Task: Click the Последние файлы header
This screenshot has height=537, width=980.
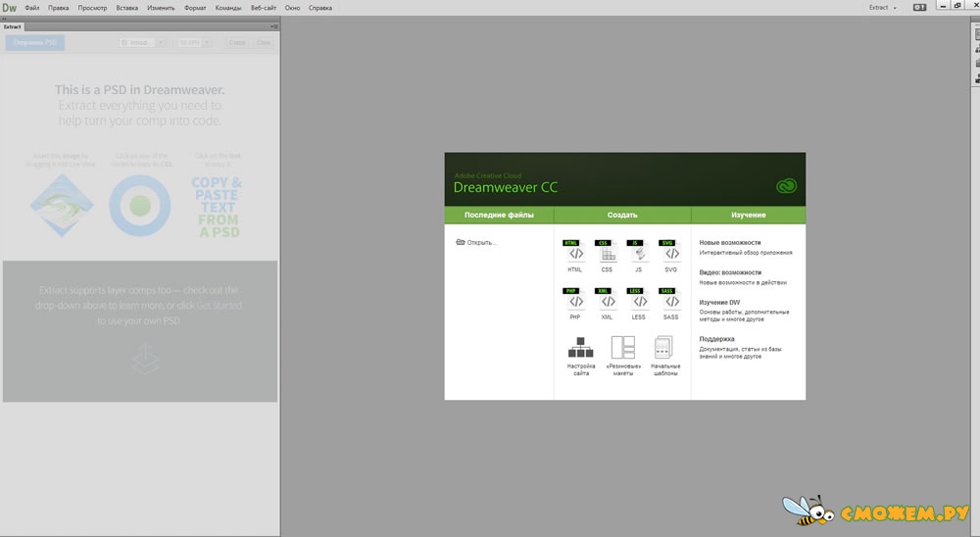Action: pos(499,215)
